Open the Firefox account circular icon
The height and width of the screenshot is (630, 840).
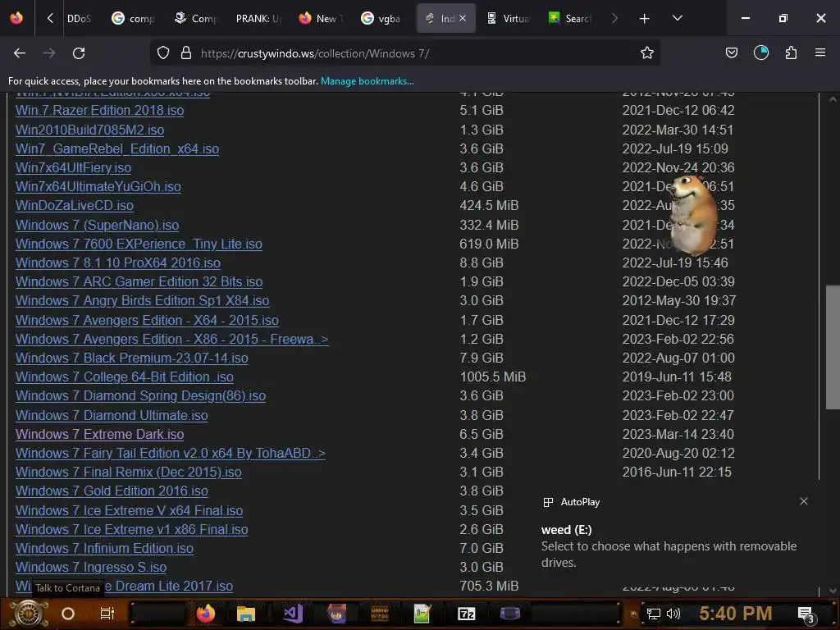pyautogui.click(x=761, y=52)
